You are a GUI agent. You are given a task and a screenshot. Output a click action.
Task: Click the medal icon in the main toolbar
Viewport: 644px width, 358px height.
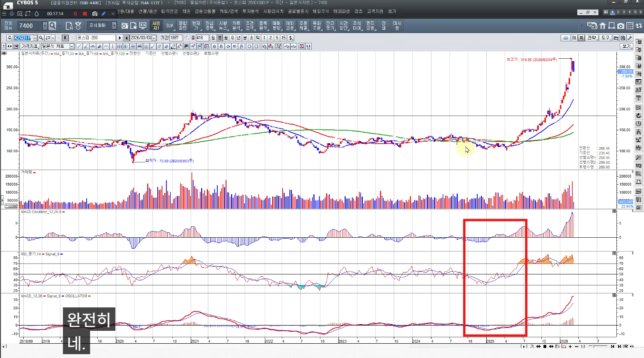[78, 25]
